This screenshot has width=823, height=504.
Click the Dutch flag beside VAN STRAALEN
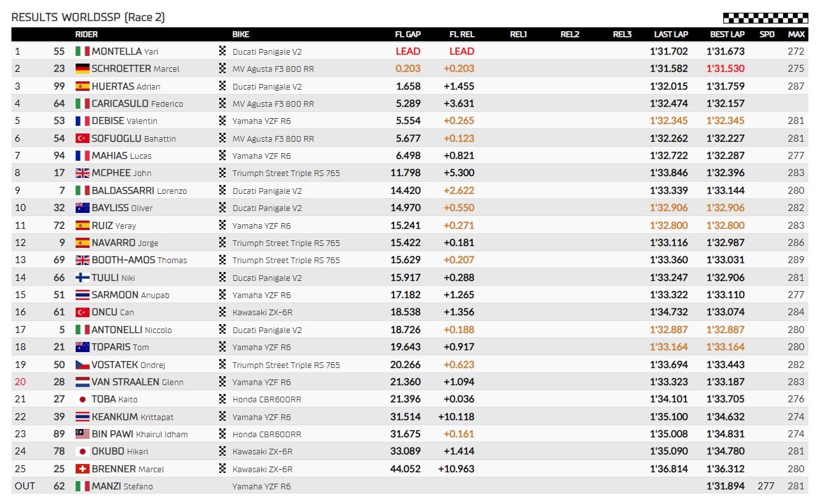tap(82, 382)
